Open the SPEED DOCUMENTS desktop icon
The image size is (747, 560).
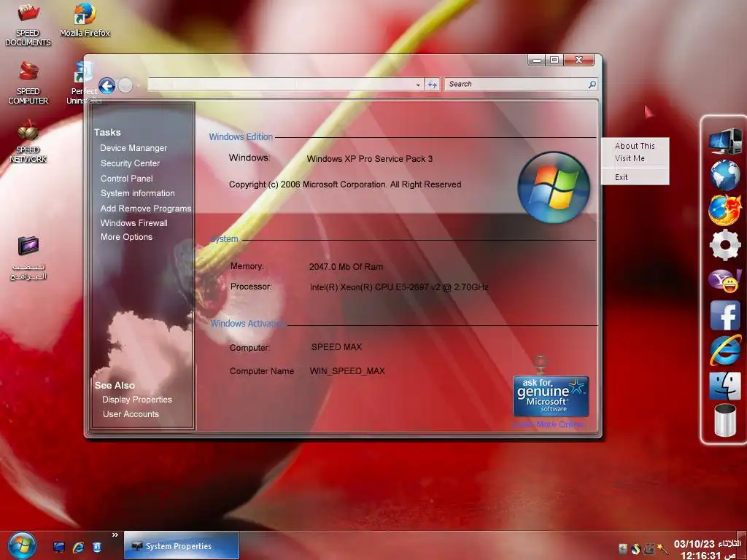point(28,24)
